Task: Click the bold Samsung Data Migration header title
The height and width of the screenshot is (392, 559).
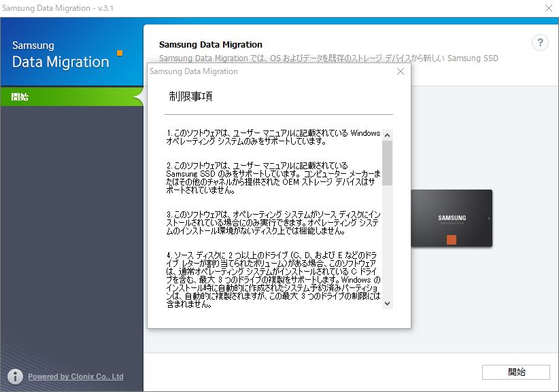Action: tap(210, 45)
